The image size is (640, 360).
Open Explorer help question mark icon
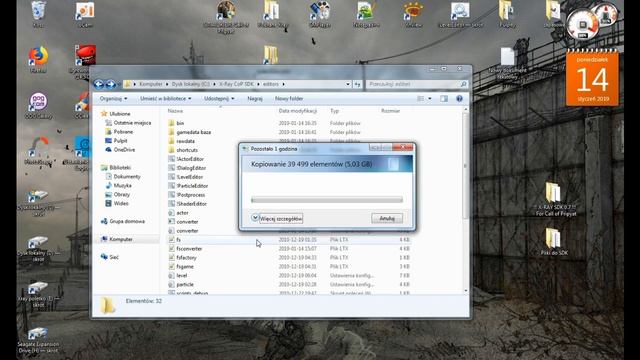pyautogui.click(x=459, y=99)
